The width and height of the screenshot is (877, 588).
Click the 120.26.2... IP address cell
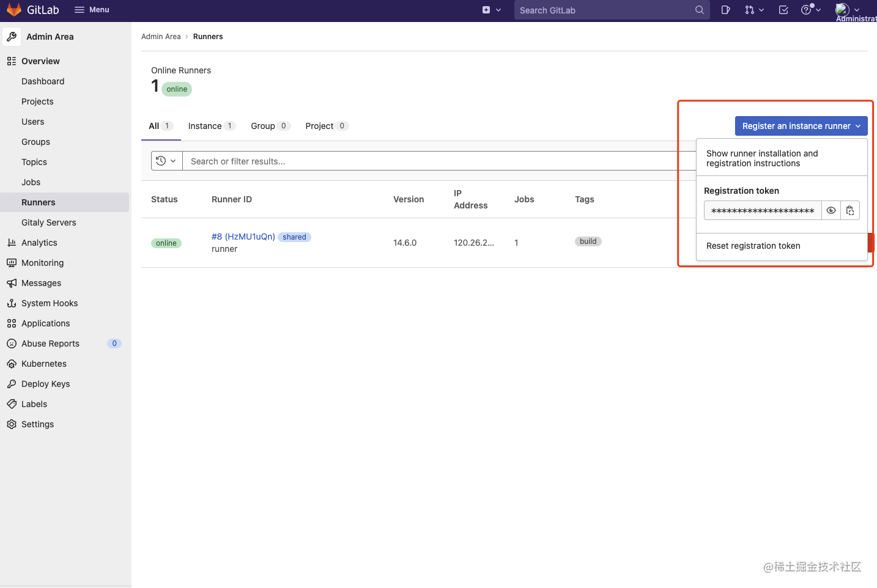coord(474,243)
